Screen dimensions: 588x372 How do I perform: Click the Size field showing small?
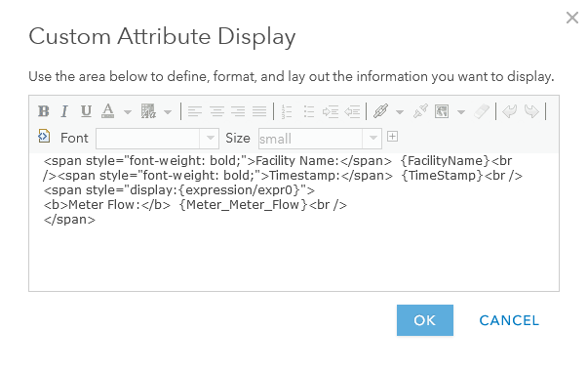pyautogui.click(x=310, y=139)
